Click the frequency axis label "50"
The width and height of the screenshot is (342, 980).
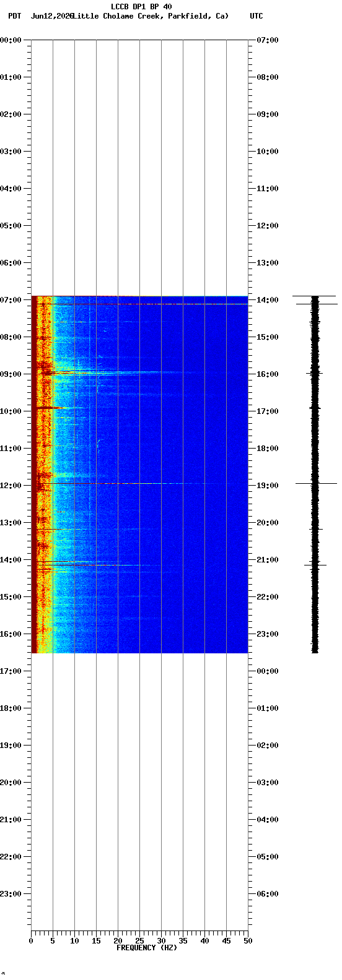click(248, 941)
